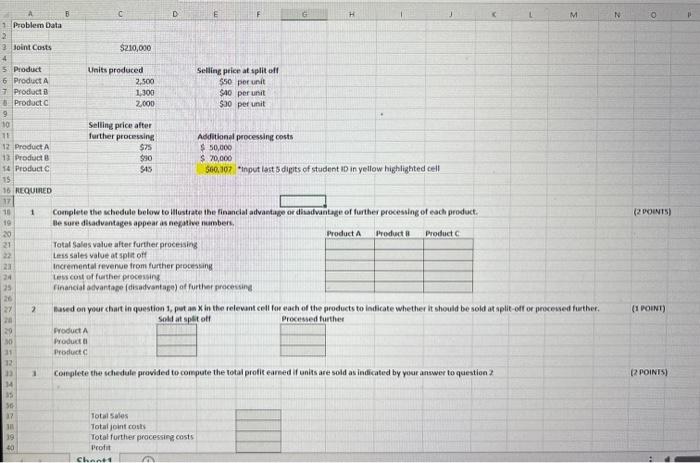Screen dimensions: 700x463
Task: Mark Product C processed further box
Action: tap(303, 351)
